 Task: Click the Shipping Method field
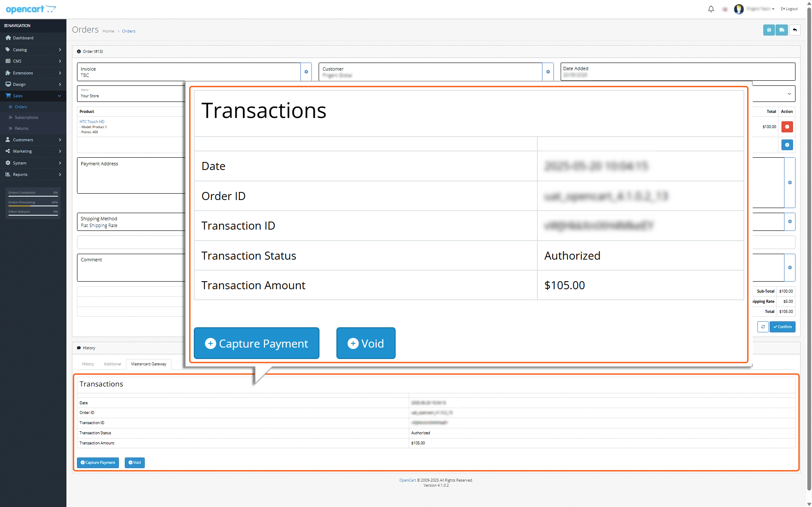131,222
